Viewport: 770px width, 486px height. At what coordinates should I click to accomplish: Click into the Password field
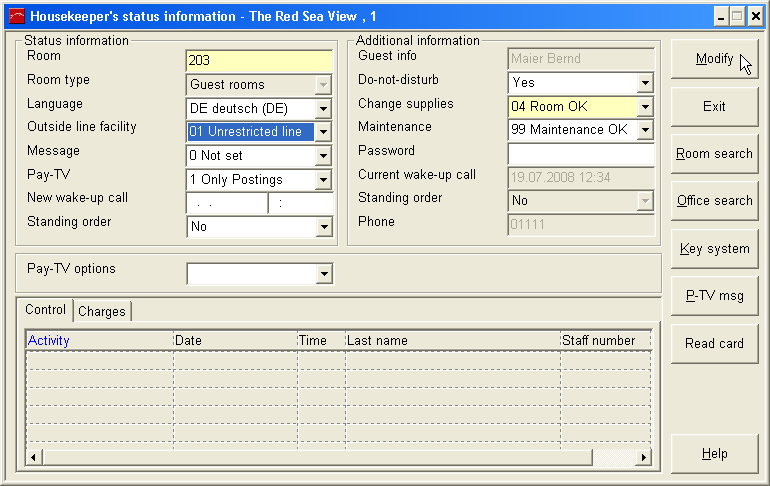580,154
